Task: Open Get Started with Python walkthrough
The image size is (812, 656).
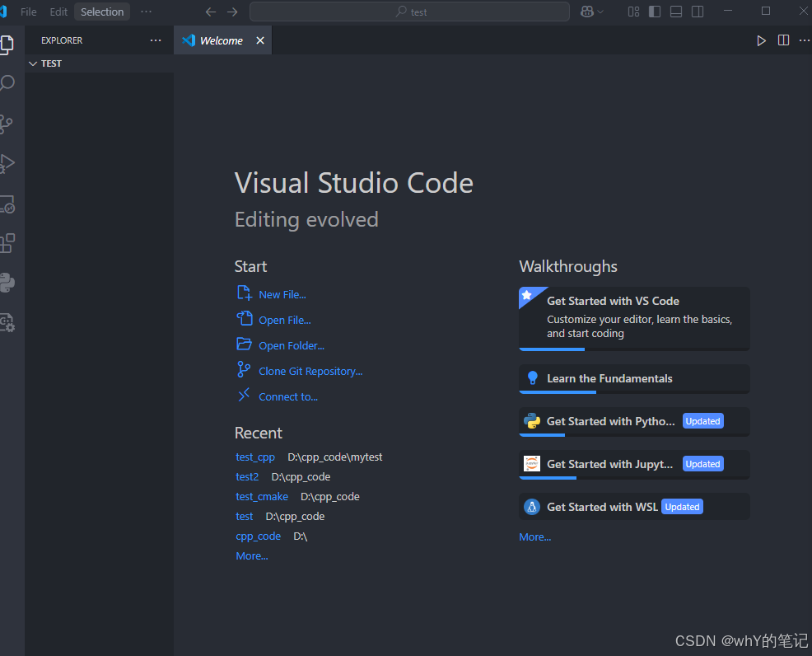Action: click(634, 421)
